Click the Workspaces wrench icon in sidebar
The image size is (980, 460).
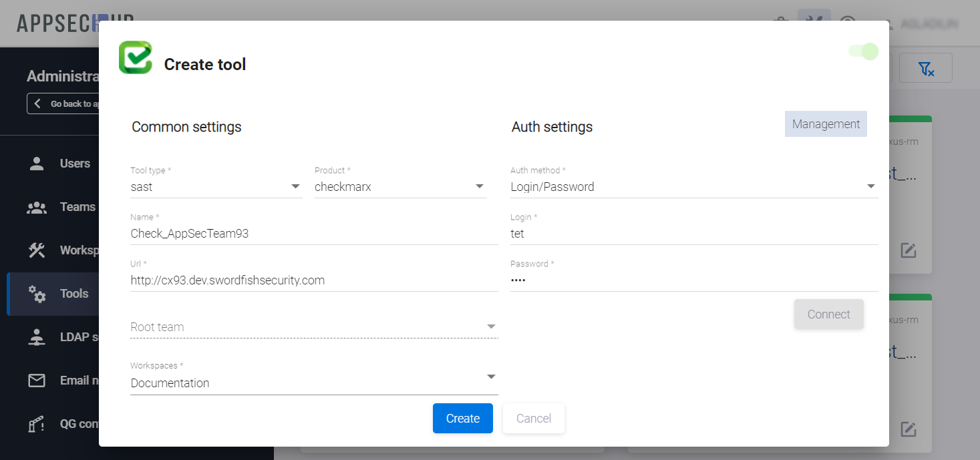click(x=37, y=250)
